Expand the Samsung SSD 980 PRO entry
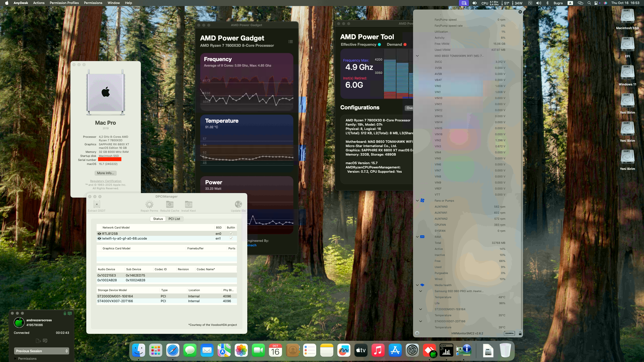 (x=421, y=291)
